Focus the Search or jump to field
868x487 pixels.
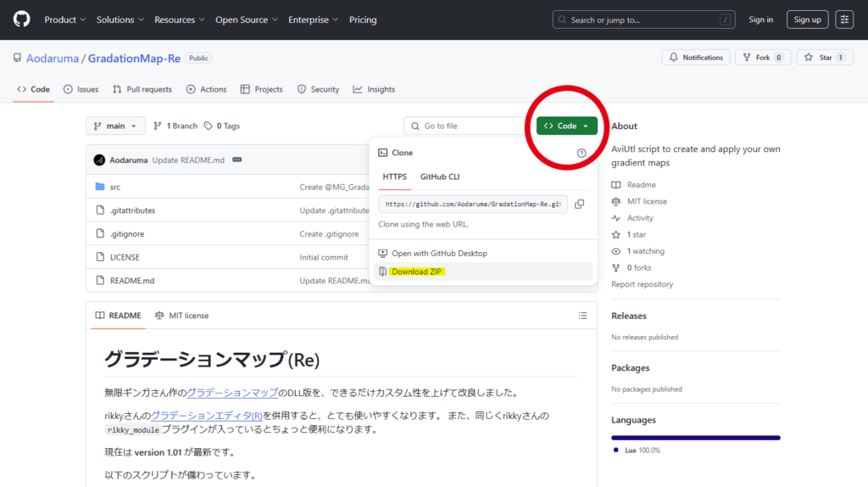click(x=643, y=20)
